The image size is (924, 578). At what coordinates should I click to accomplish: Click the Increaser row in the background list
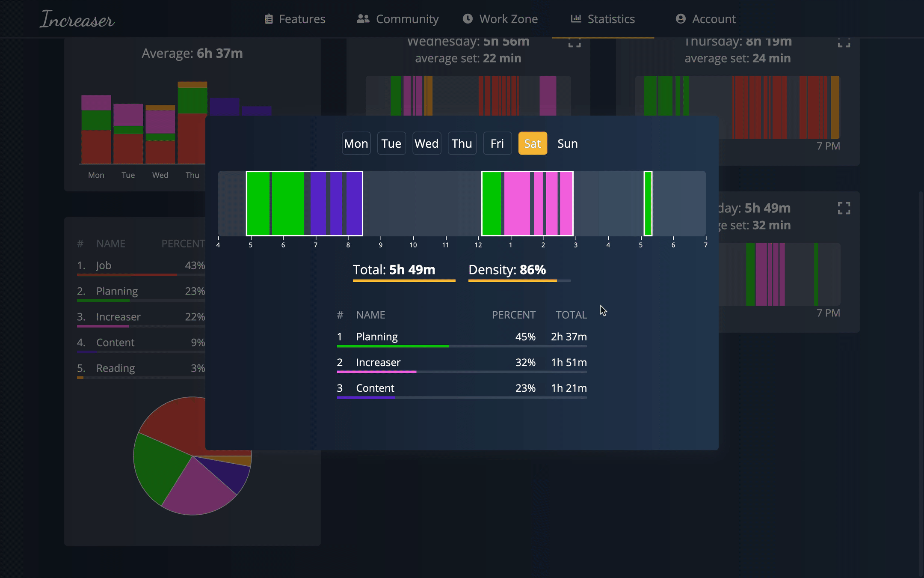point(141,318)
